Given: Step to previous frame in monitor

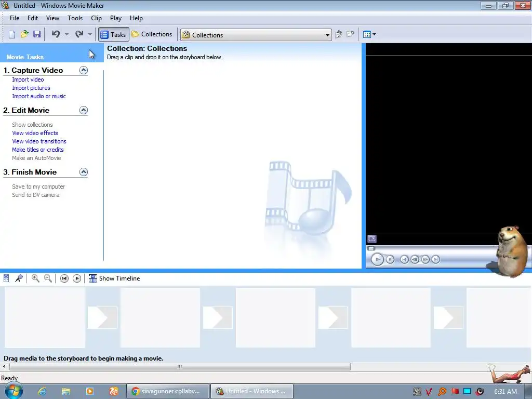Looking at the screenshot, I should point(415,260).
